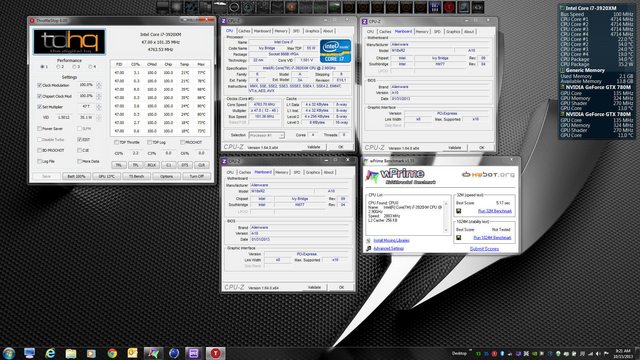This screenshot has height=360, width=640.
Task: Click the computer monitor icon in taskbar
Action: tap(29, 353)
